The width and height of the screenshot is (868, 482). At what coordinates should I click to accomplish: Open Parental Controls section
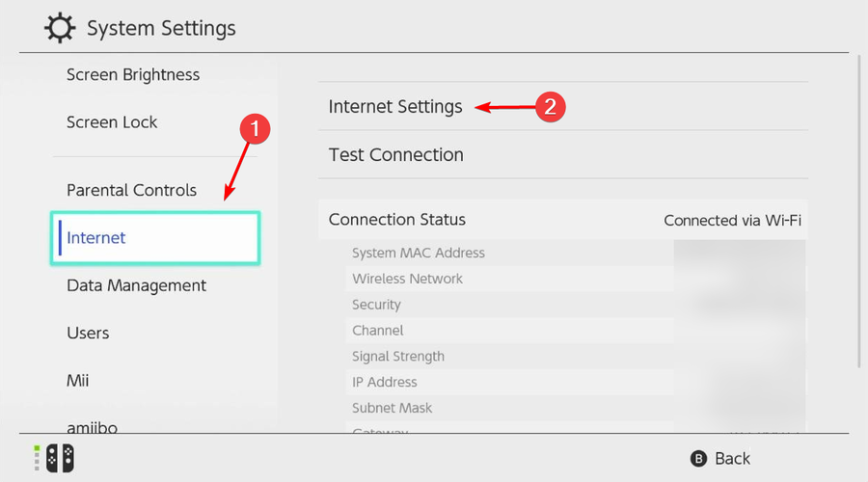point(131,190)
